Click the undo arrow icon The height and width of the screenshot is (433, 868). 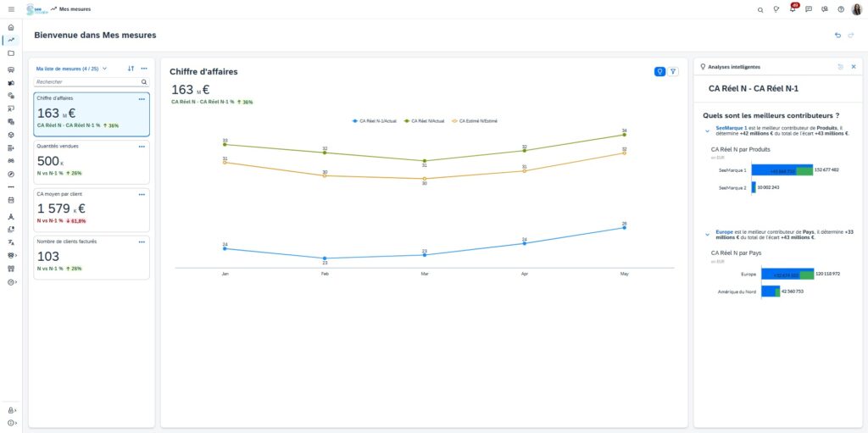point(837,36)
